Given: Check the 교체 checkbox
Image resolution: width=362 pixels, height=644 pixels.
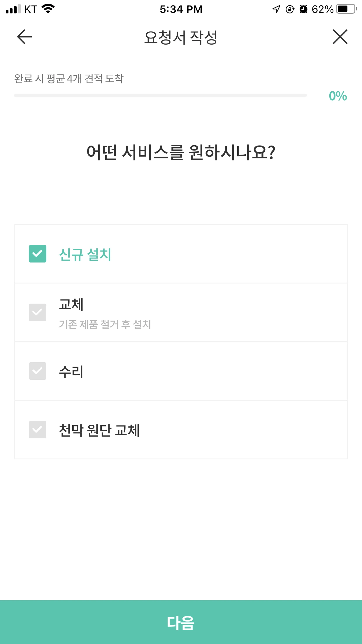Looking at the screenshot, I should tap(38, 312).
